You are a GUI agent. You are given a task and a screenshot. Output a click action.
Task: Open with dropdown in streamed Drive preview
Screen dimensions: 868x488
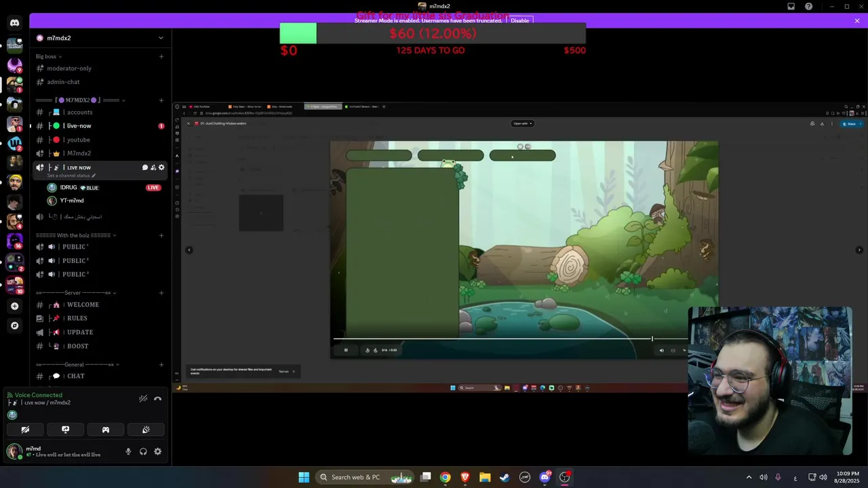click(522, 123)
